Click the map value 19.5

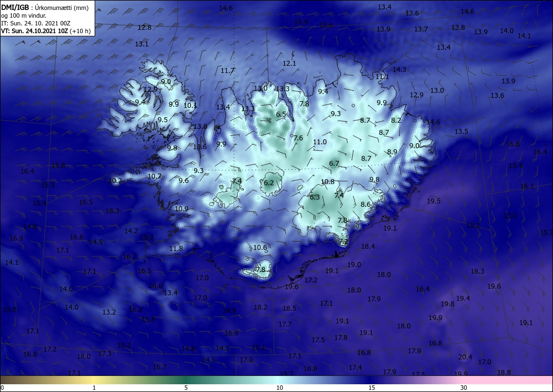pos(434,201)
